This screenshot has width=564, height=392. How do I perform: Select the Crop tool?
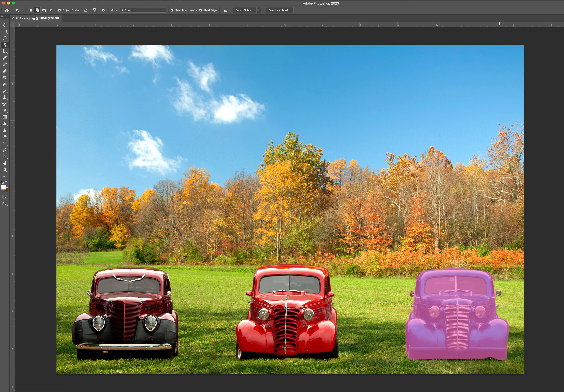coord(5,51)
